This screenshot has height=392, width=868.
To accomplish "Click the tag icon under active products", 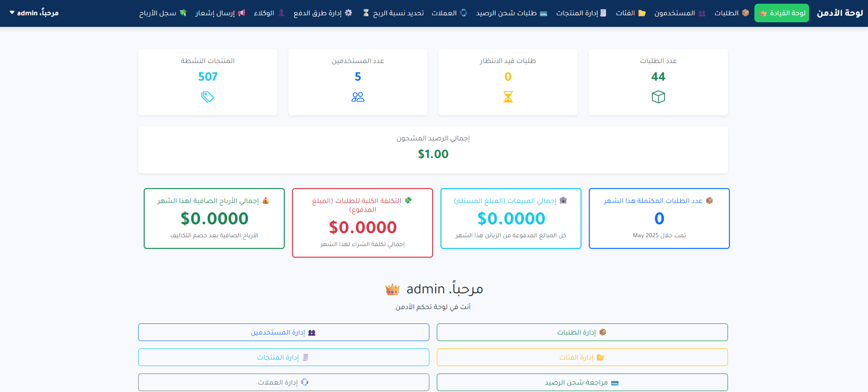I will 207,97.
